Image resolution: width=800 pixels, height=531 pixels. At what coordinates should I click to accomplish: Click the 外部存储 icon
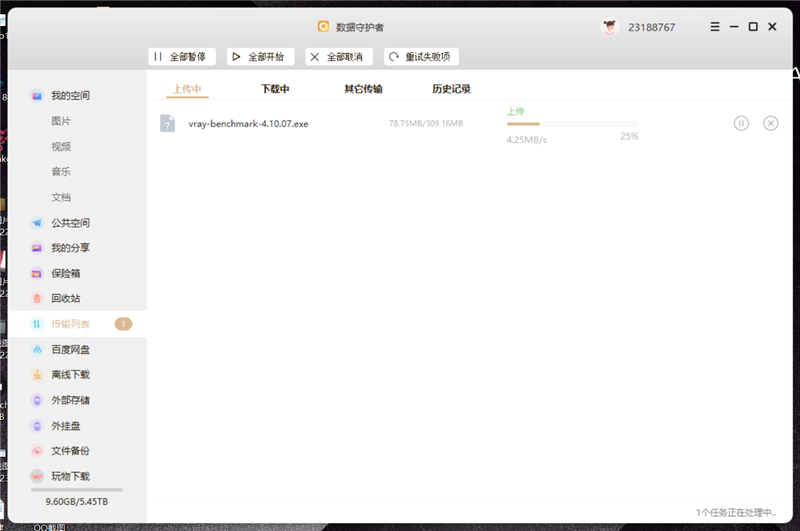click(x=37, y=400)
